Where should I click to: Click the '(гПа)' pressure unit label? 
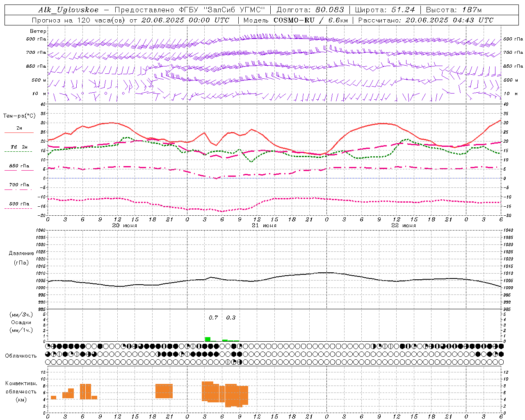point(21,262)
